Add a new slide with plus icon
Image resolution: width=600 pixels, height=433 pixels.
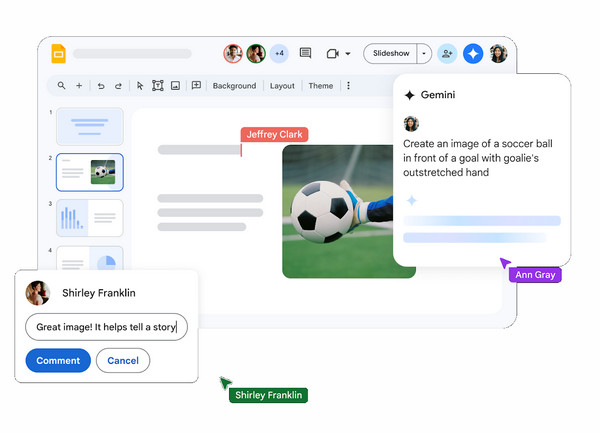79,86
